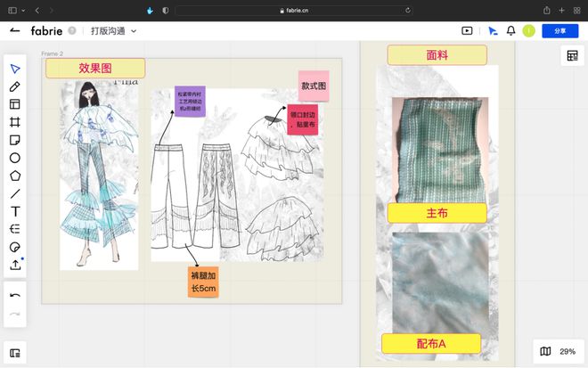Redo the last action
The width and height of the screenshot is (588, 368).
[x=15, y=314]
